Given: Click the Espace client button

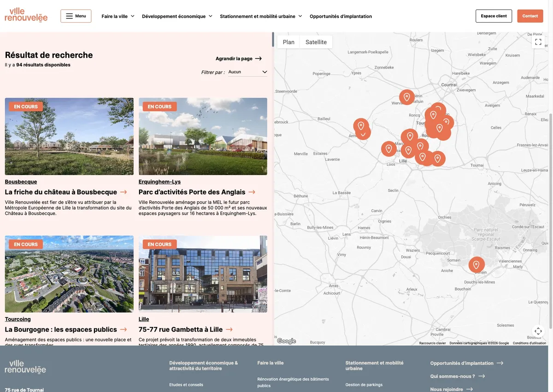Looking at the screenshot, I should tap(494, 16).
